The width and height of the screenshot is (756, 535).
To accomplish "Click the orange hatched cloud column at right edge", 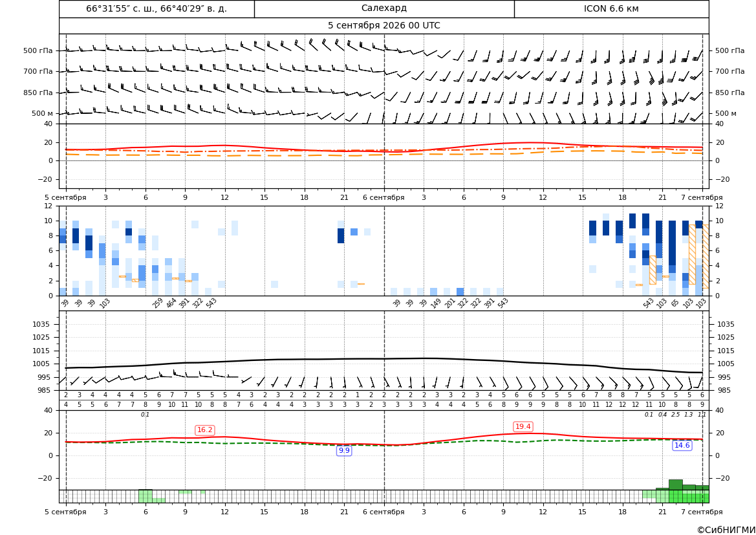I will pos(706,256).
